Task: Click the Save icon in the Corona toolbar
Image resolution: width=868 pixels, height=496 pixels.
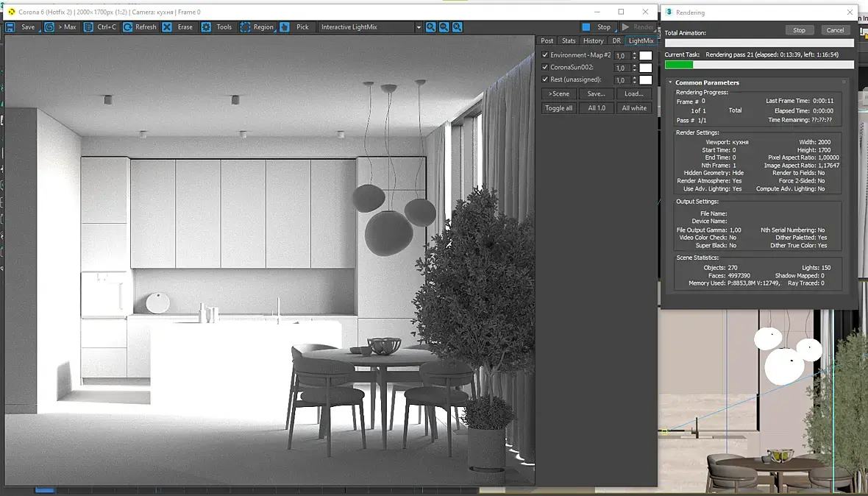Action: click(10, 27)
